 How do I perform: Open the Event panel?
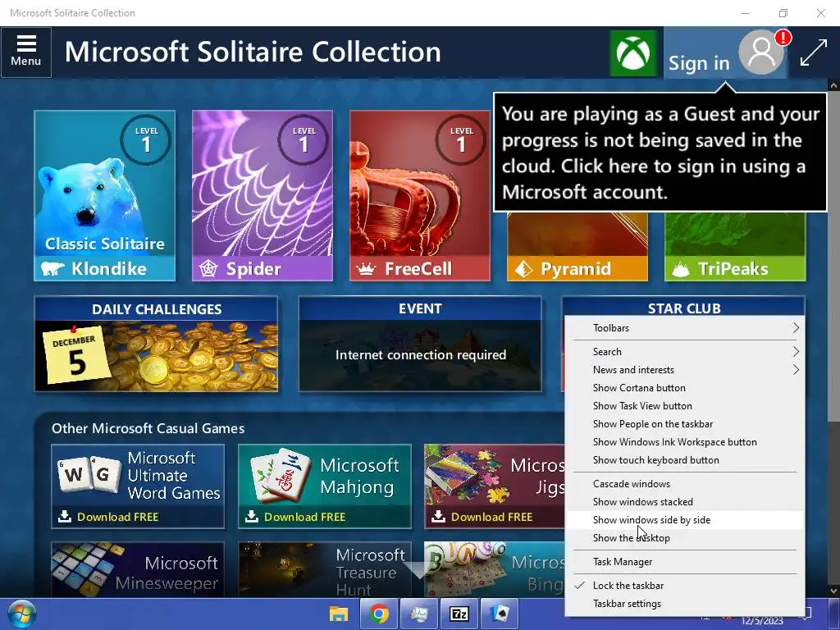420,344
